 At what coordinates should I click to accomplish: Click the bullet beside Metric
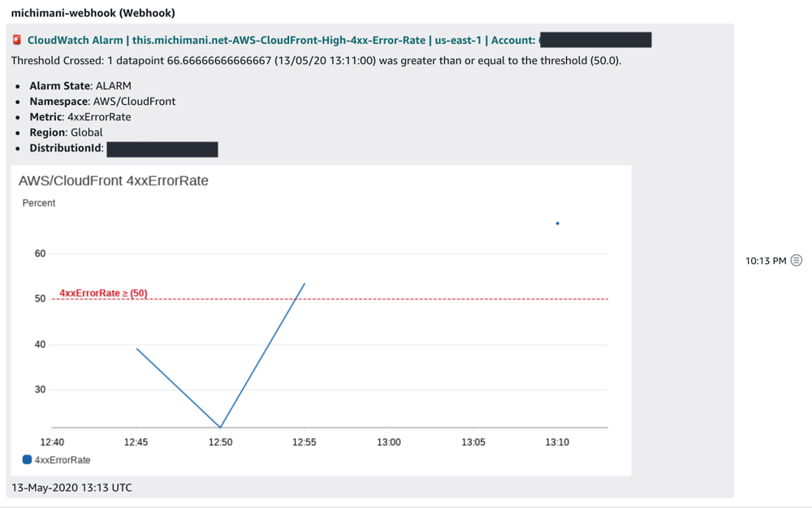pos(18,116)
